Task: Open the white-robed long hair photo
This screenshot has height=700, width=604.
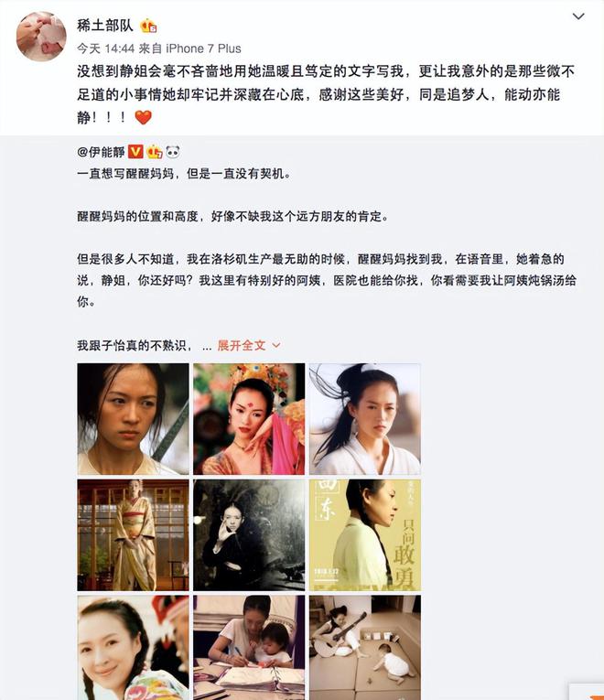Action: (365, 419)
